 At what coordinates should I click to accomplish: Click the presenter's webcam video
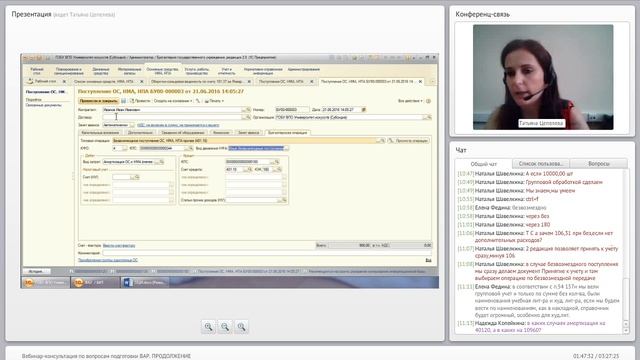coord(543,77)
